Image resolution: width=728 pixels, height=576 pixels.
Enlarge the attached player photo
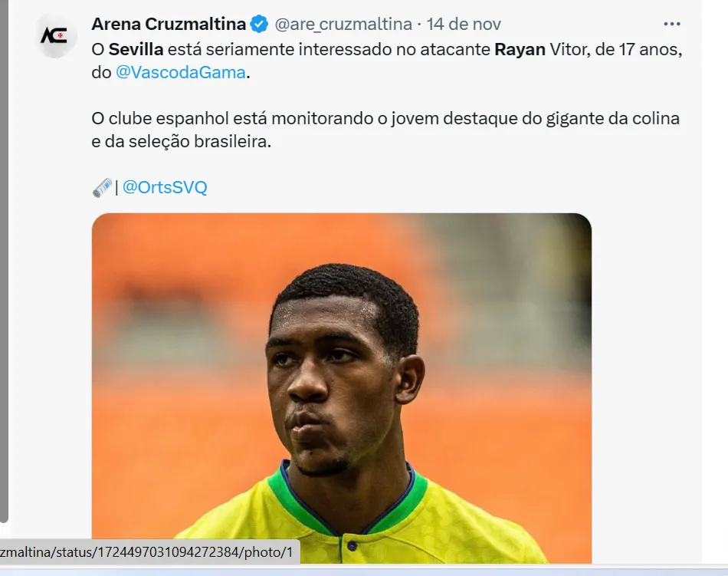(342, 388)
